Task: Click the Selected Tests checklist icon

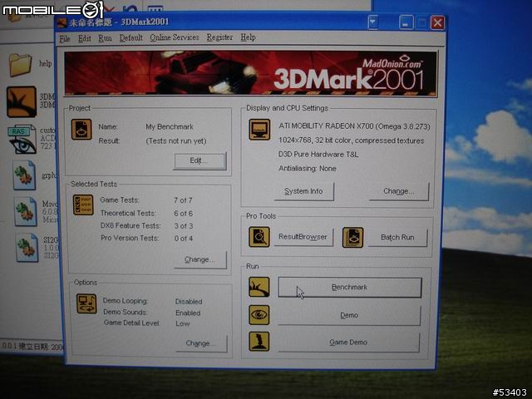Action: pyautogui.click(x=83, y=204)
